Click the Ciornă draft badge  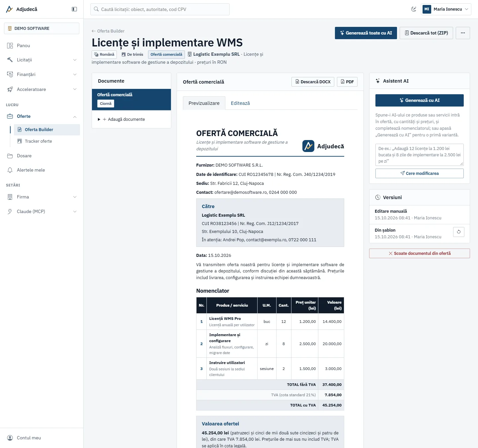point(106,104)
